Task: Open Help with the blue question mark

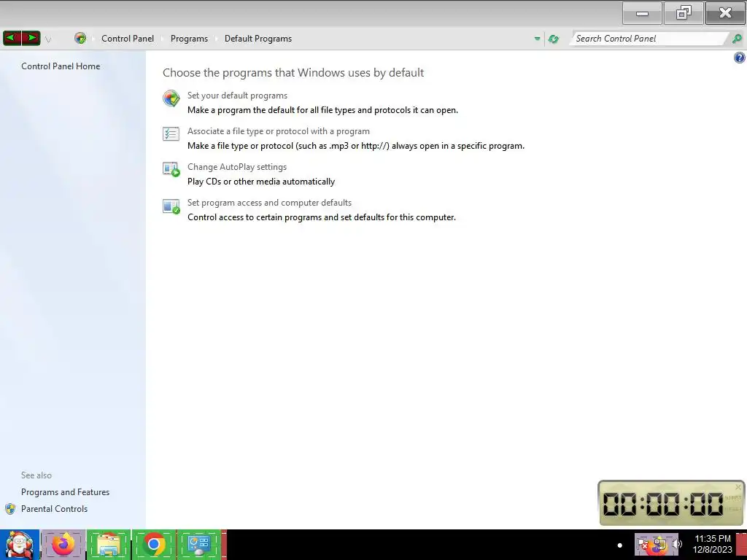Action: pos(740,58)
